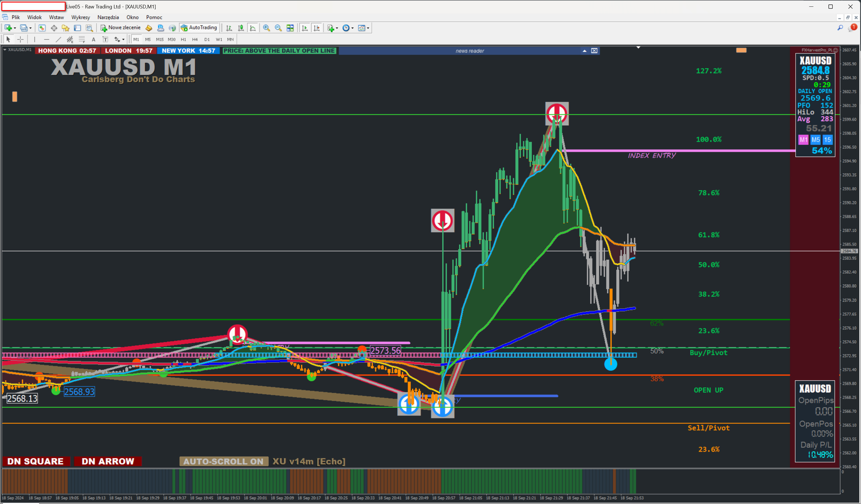
Task: Switch chart to the H4 timeframe
Action: click(195, 40)
